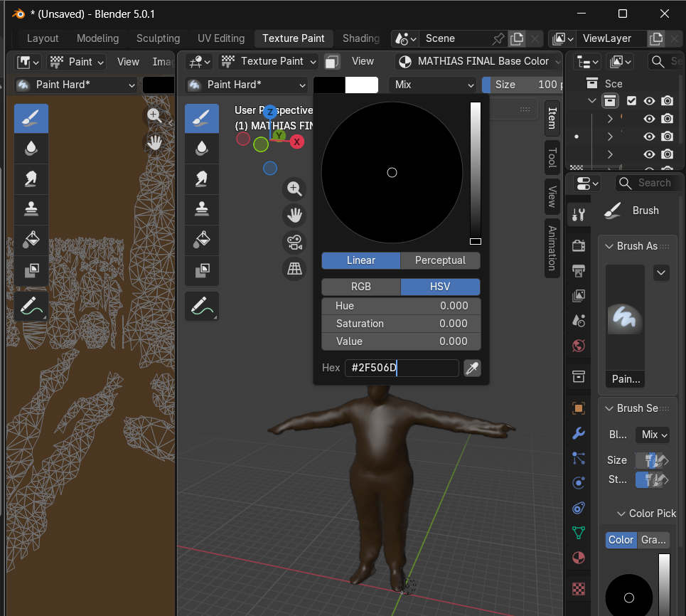Open the UV Editing workspace tab
686x616 pixels.
pos(220,38)
